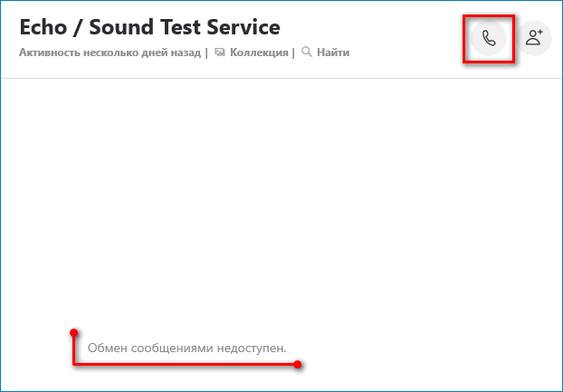Click the round gray add contact button

[x=534, y=38]
